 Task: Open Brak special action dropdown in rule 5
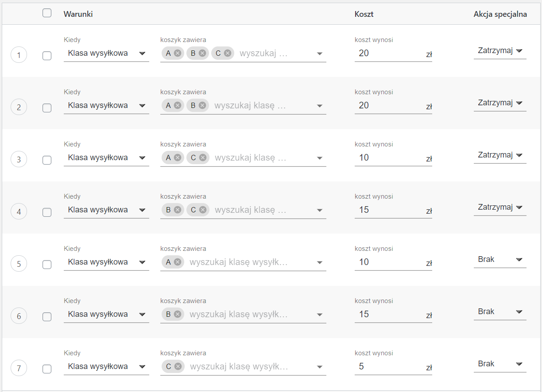499,259
